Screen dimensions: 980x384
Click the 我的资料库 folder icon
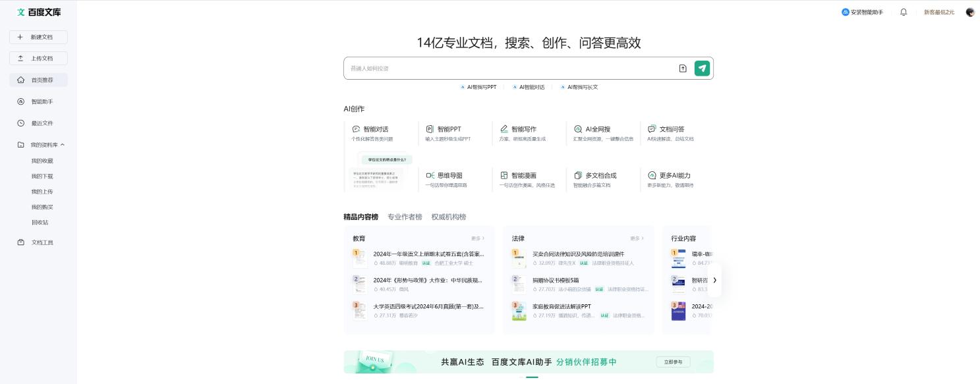click(20, 145)
